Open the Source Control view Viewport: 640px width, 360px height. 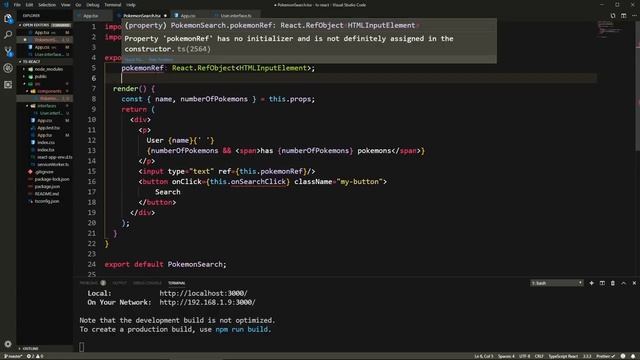coord(8,51)
